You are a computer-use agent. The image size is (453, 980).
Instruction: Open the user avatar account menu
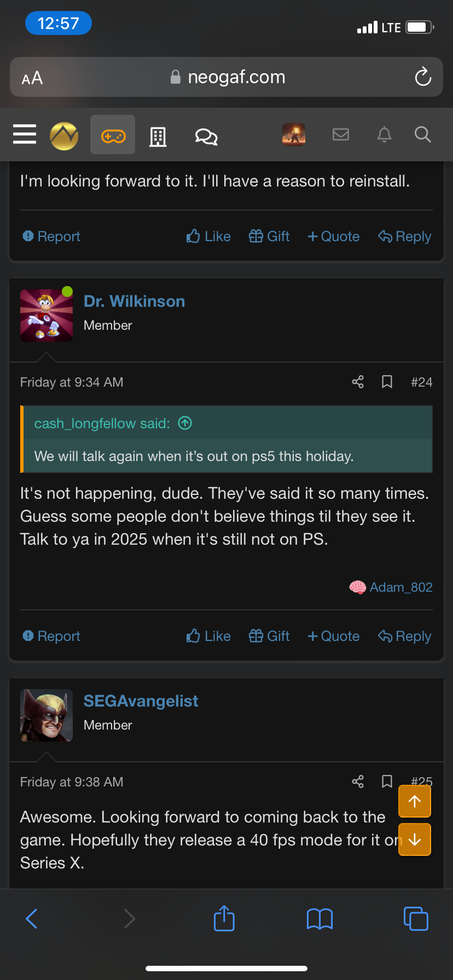coord(294,135)
